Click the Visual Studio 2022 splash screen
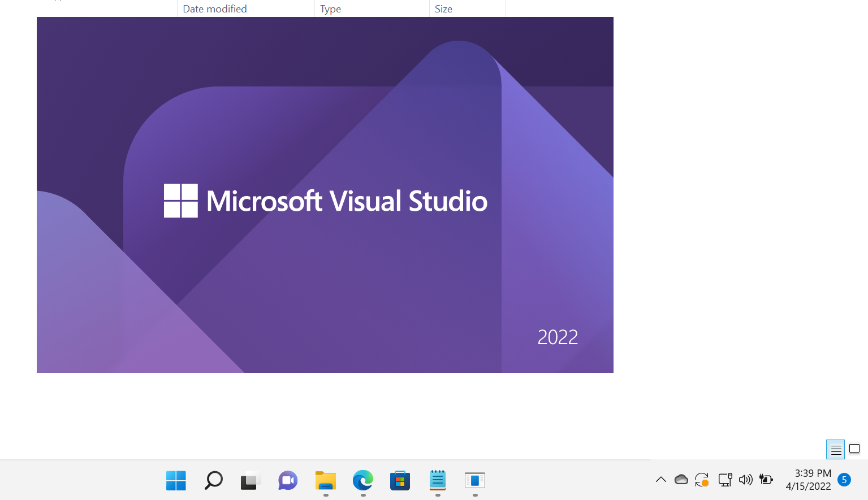868x500 pixels. pos(325,195)
